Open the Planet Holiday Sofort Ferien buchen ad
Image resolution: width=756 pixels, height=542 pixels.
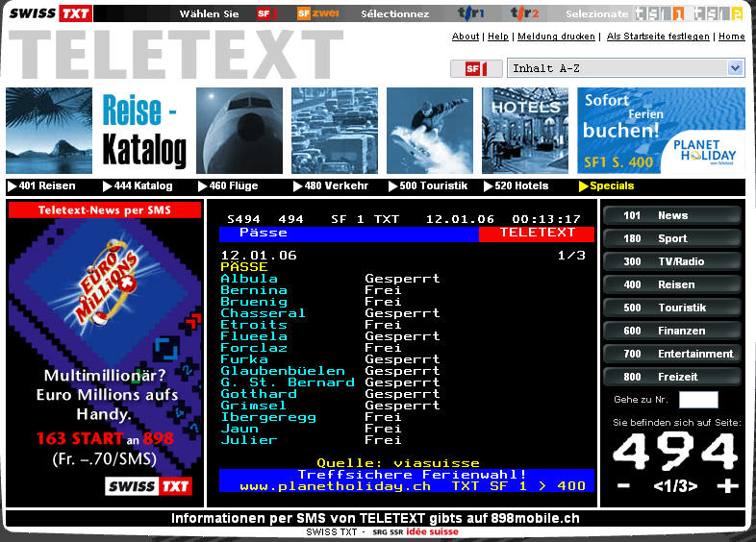(661, 130)
